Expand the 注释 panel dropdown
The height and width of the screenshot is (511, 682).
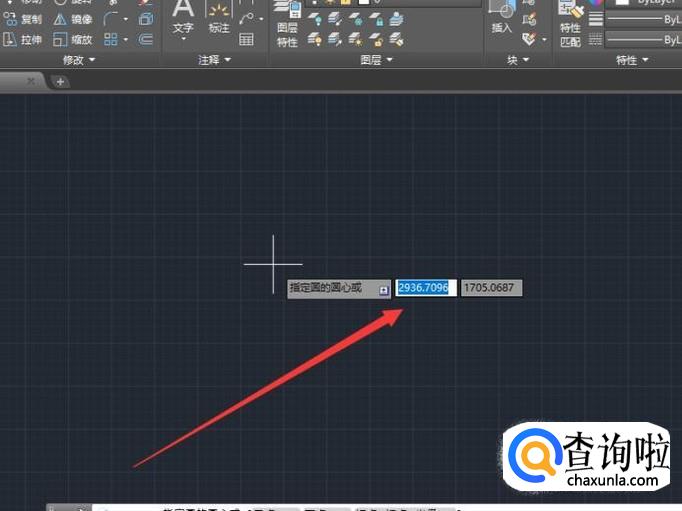click(214, 60)
